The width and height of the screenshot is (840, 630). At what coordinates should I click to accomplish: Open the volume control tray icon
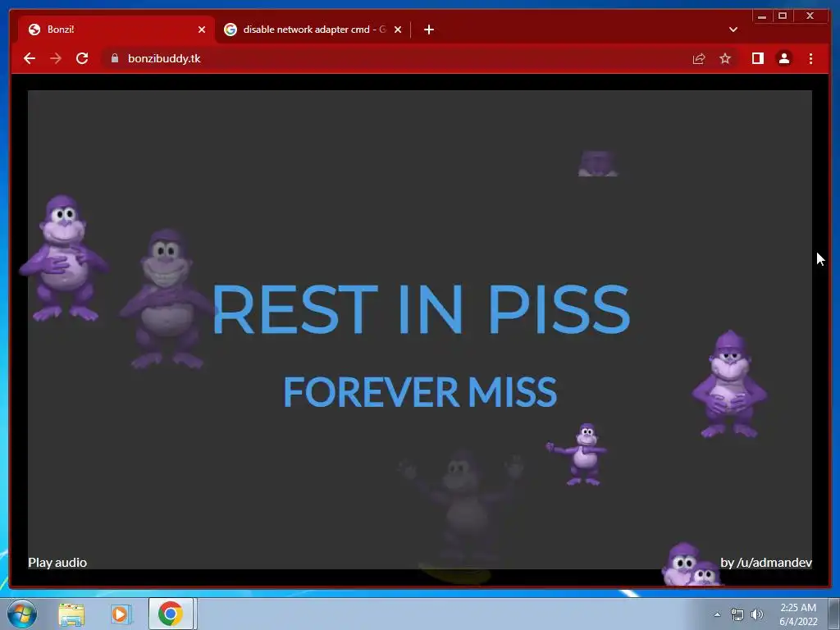(x=757, y=614)
